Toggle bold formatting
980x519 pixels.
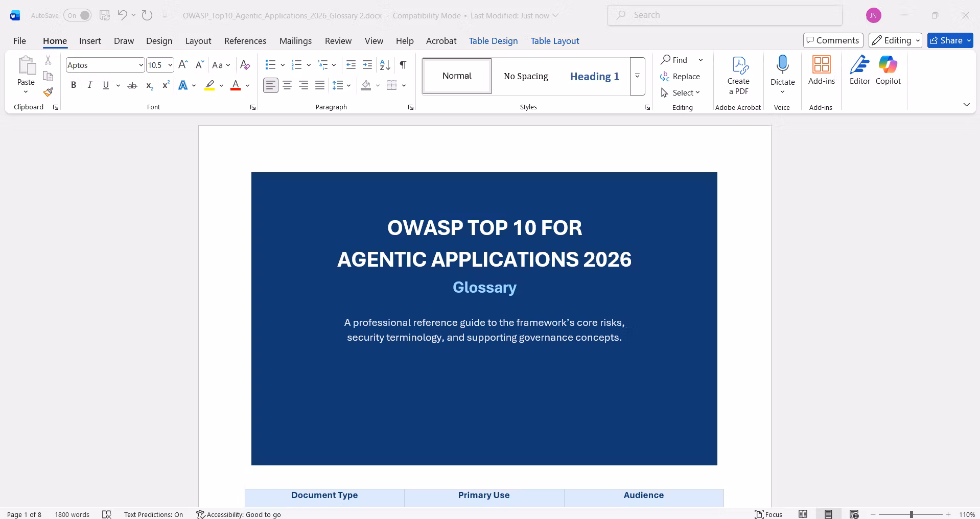point(74,85)
